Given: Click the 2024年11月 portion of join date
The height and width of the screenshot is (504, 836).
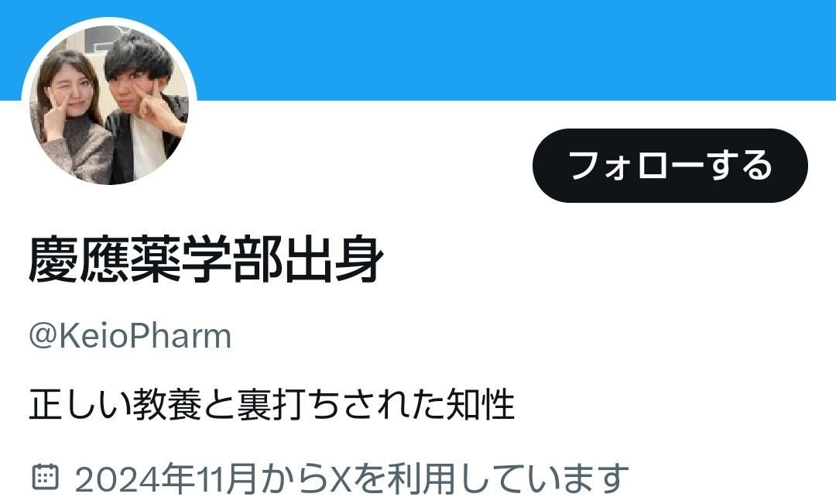Looking at the screenshot, I should click(x=166, y=478).
